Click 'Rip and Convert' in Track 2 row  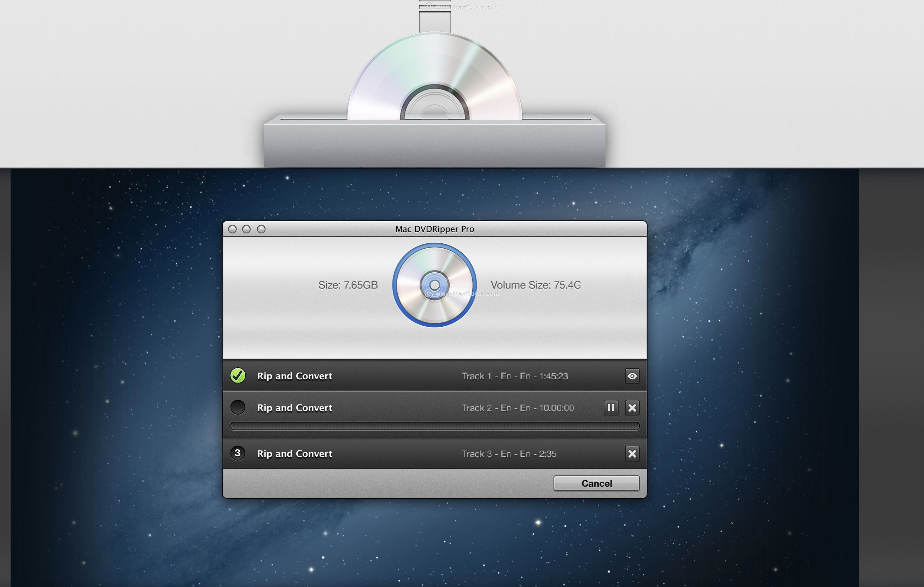point(295,408)
